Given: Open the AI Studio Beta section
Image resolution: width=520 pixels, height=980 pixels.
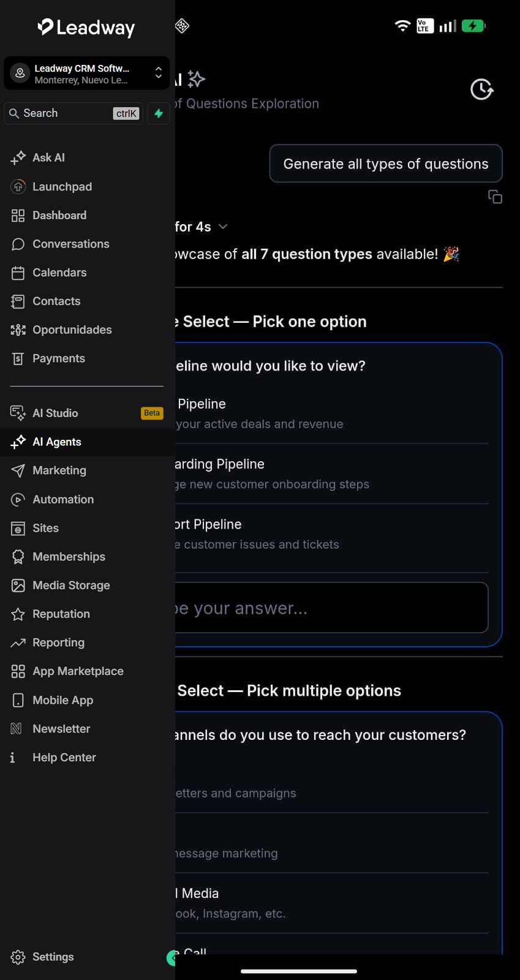Looking at the screenshot, I should point(86,413).
